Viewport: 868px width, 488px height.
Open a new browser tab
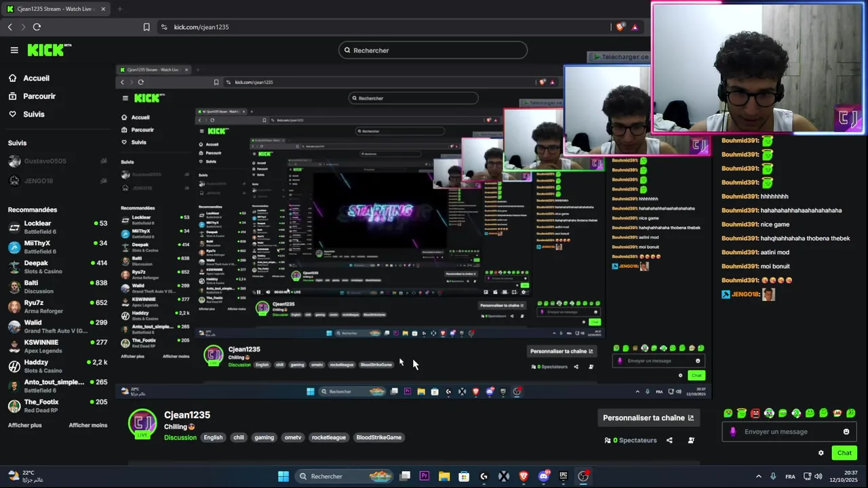point(119,9)
